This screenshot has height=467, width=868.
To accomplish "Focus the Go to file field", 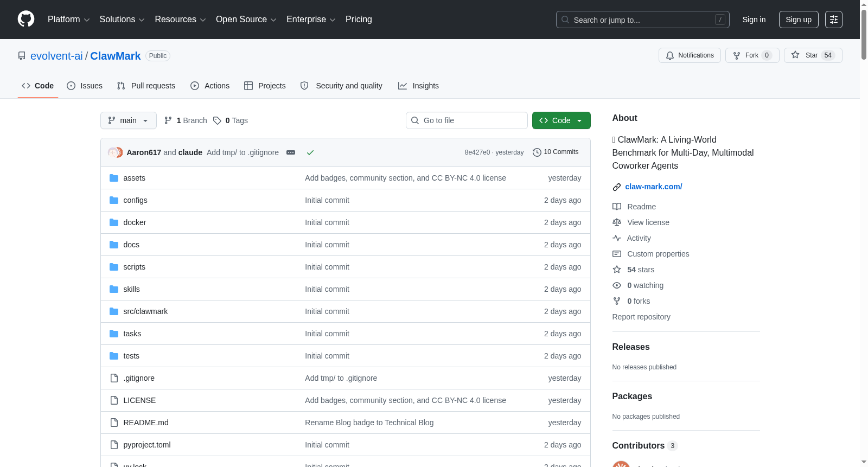I will (467, 120).
